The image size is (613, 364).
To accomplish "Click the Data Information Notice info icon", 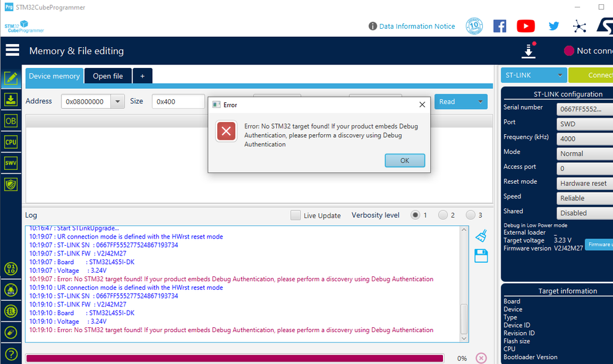I will pos(372,26).
